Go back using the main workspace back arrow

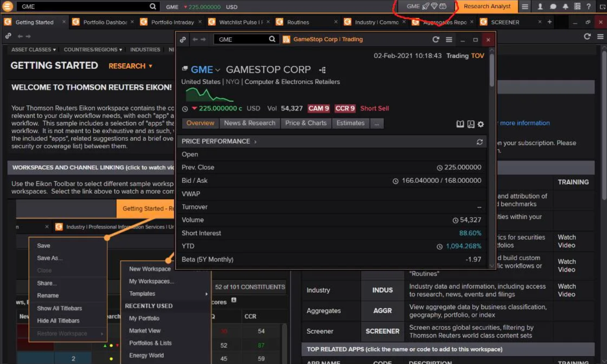tap(20, 36)
